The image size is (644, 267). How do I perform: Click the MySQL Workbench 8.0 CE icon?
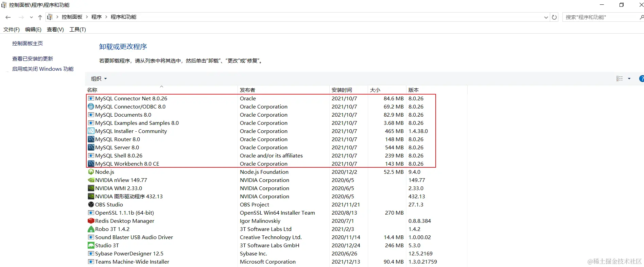tap(91, 164)
